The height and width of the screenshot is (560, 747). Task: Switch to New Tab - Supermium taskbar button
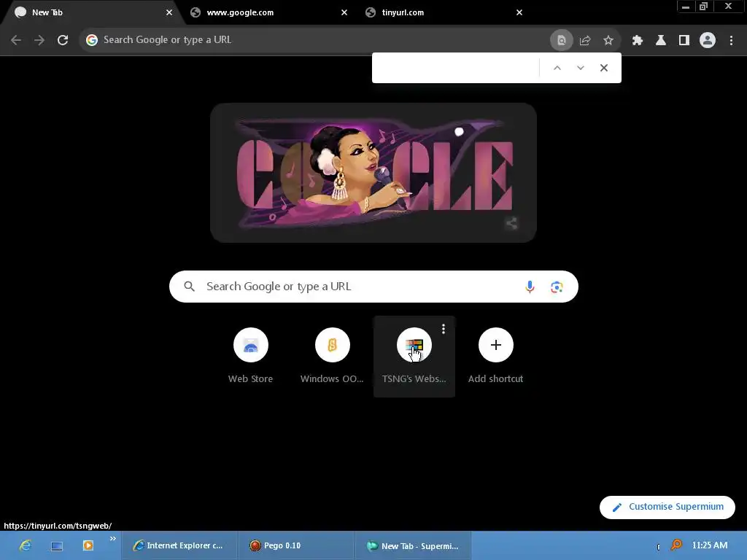[413, 545]
